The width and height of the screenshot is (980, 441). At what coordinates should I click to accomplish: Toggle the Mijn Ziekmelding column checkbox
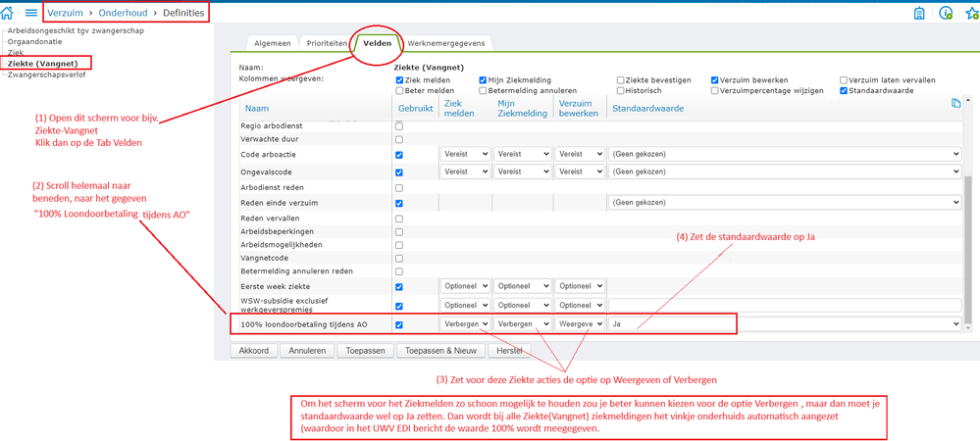483,80
